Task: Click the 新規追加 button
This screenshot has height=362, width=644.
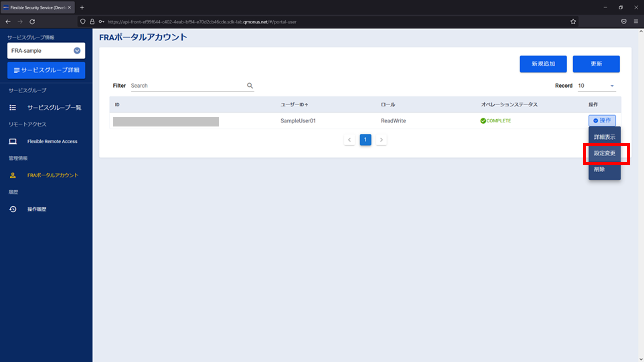Action: [x=543, y=64]
